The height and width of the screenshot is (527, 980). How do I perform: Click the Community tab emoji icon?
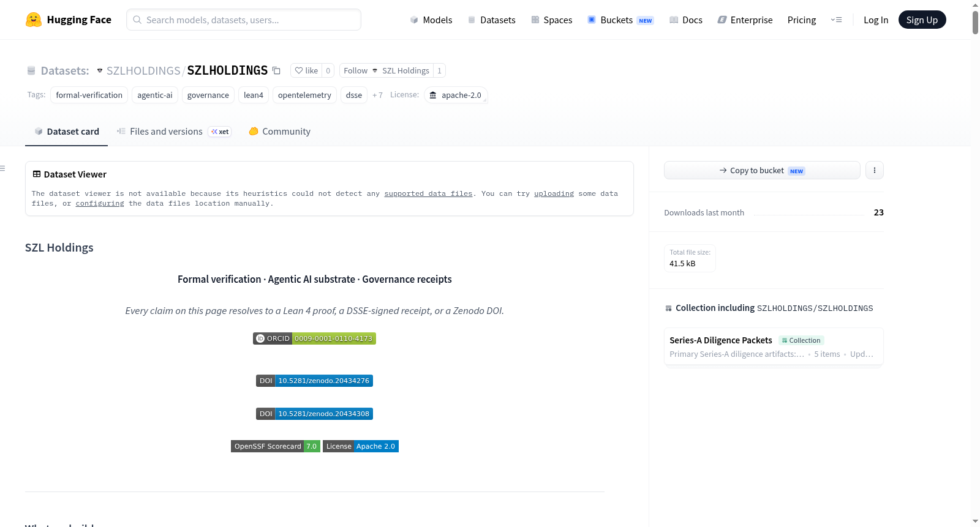254,131
